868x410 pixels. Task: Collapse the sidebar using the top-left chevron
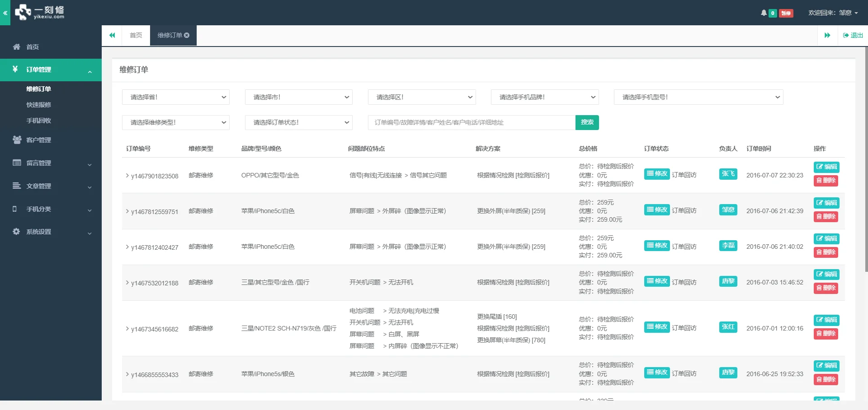(x=5, y=13)
